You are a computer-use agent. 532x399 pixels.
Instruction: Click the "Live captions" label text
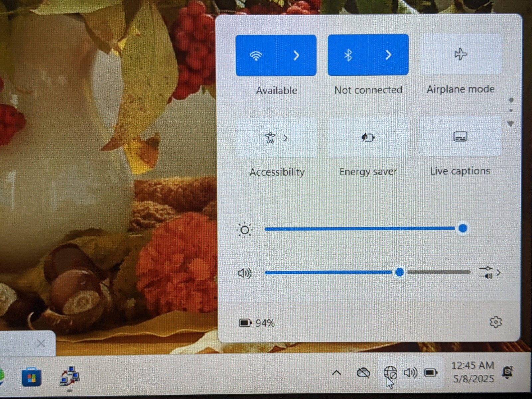pyautogui.click(x=460, y=171)
